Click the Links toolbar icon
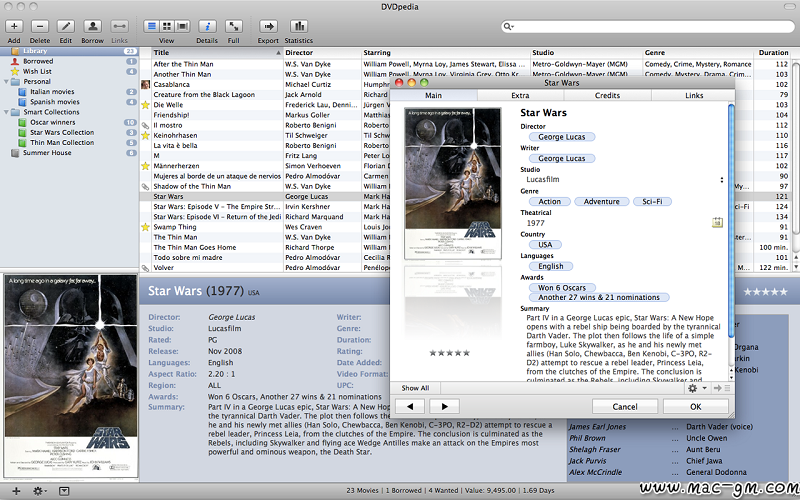 click(x=119, y=26)
